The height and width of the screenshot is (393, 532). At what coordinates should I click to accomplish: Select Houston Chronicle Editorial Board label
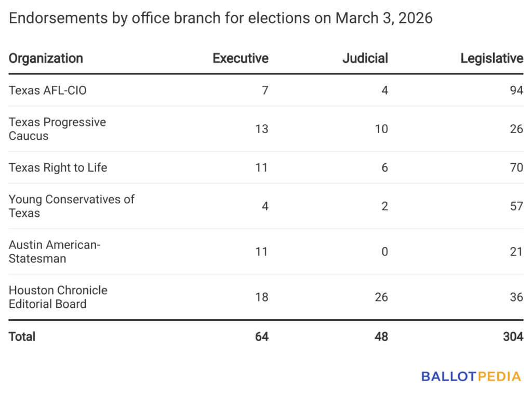[x=58, y=297]
